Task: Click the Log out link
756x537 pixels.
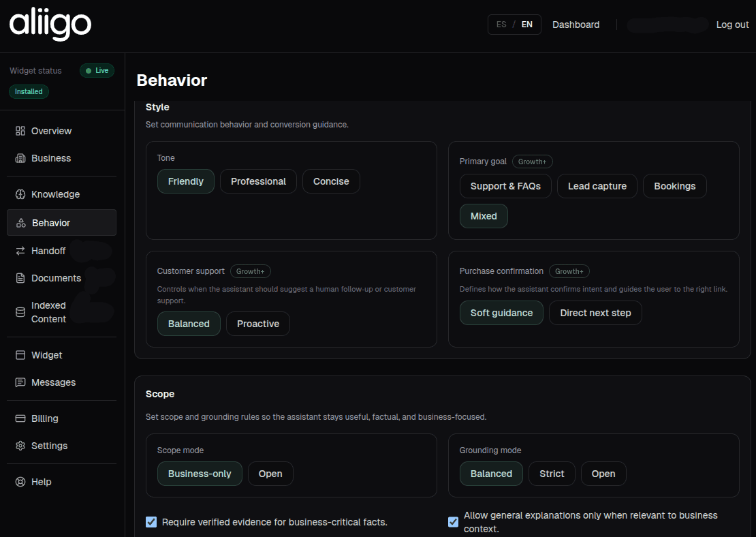Action: [x=732, y=24]
